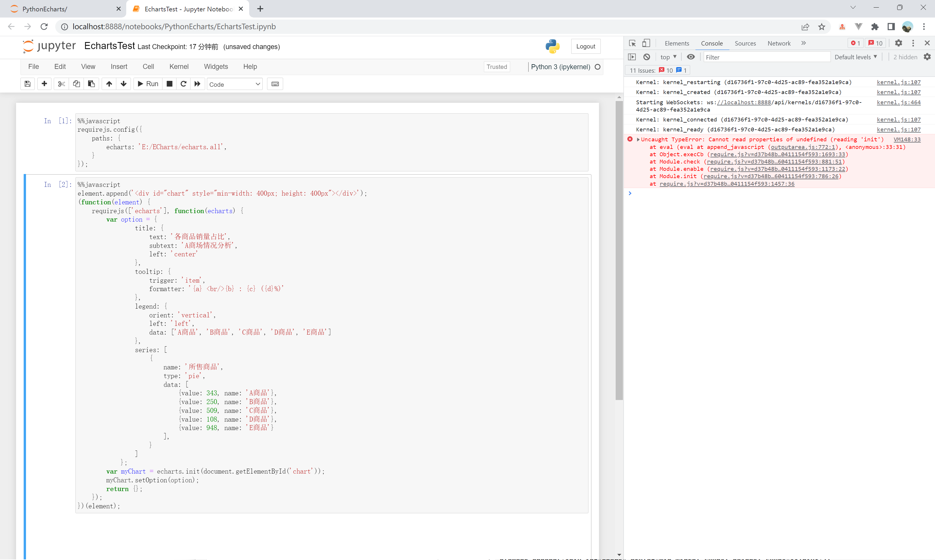Restart the kernel using the circular arrow icon
The width and height of the screenshot is (935, 560).
point(183,84)
